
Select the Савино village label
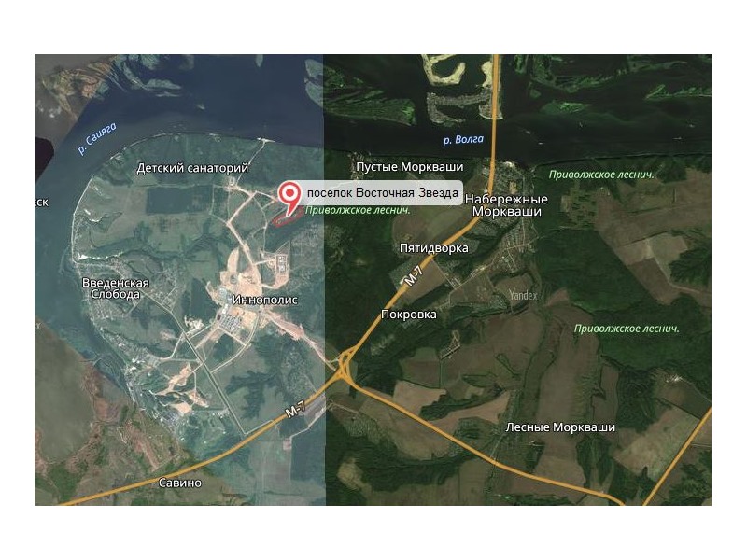tap(180, 483)
